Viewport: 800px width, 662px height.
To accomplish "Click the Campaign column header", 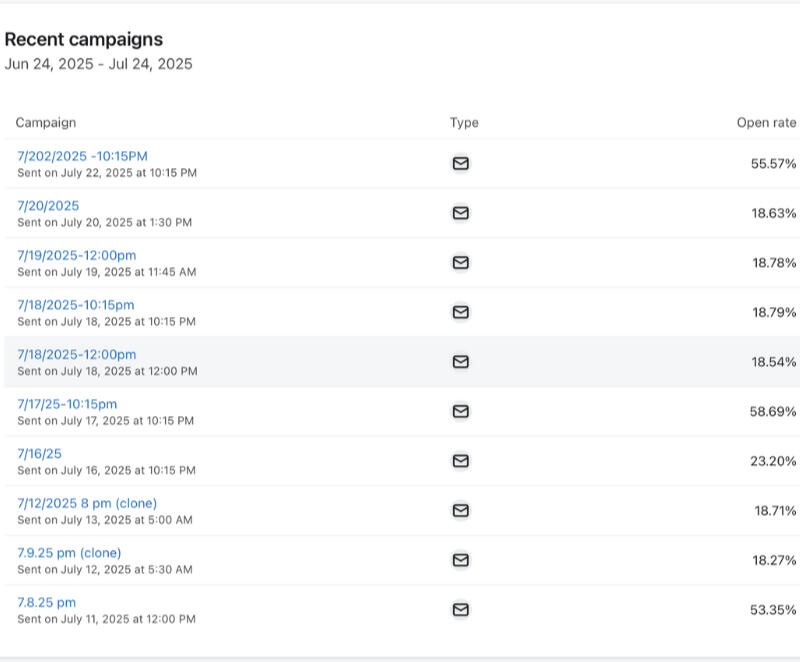I will point(46,123).
